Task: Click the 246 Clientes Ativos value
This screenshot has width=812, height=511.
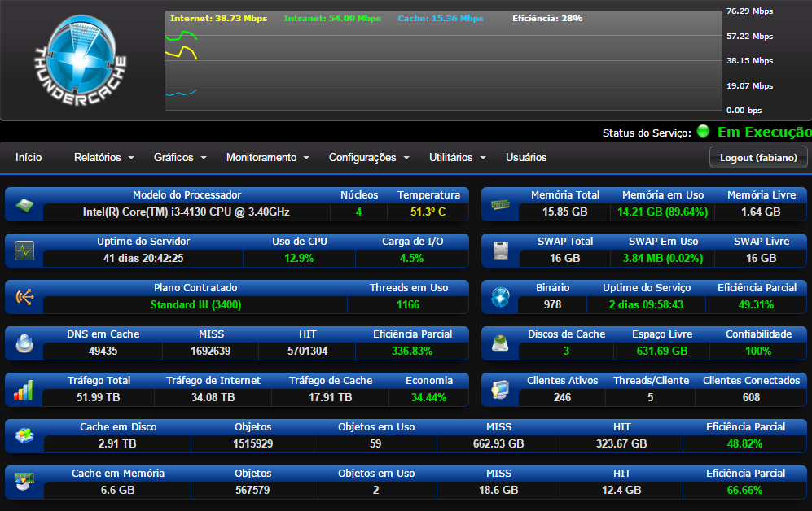Action: 562,397
